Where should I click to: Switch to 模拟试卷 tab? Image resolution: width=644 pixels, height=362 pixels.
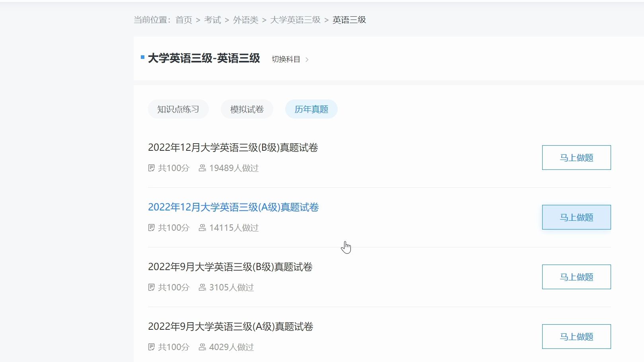coord(247,109)
